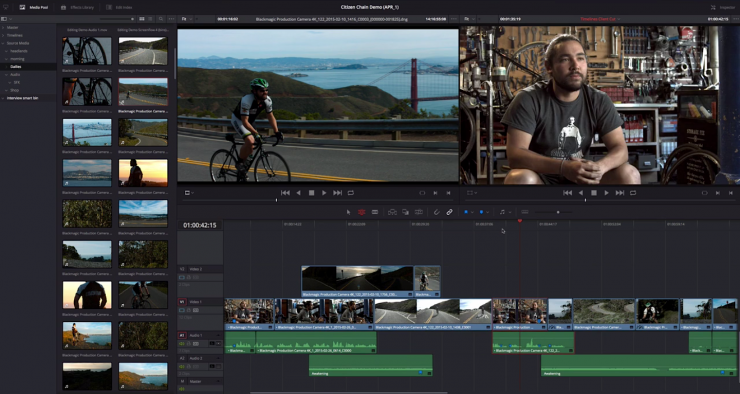The image size is (740, 394).
Task: Click the replace clip icon in toolbar
Action: coord(418,212)
